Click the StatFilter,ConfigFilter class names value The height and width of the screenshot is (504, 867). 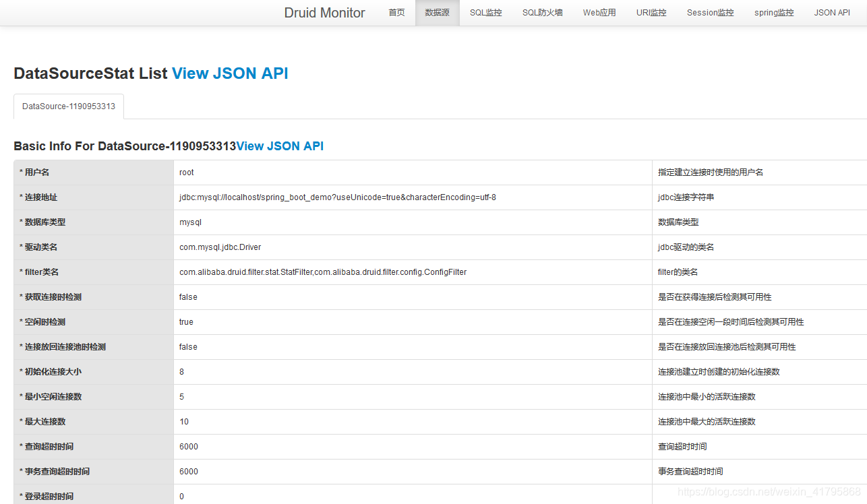pos(323,272)
